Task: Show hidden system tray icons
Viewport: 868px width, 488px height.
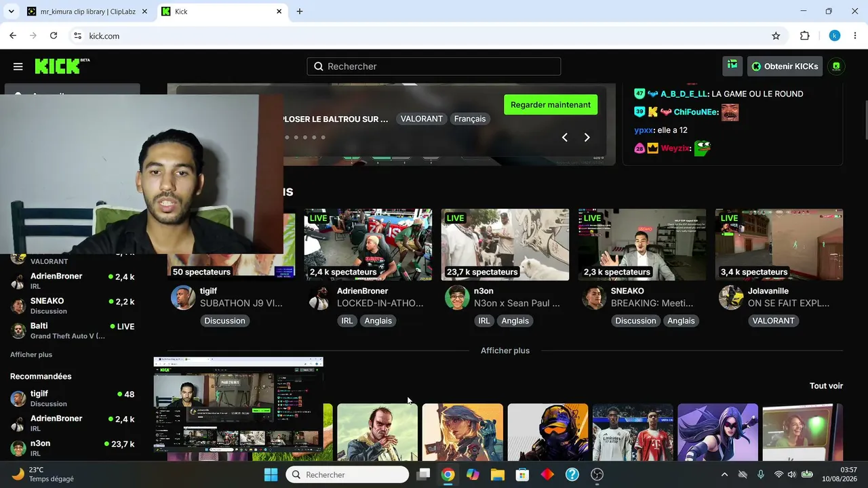Action: 724,474
